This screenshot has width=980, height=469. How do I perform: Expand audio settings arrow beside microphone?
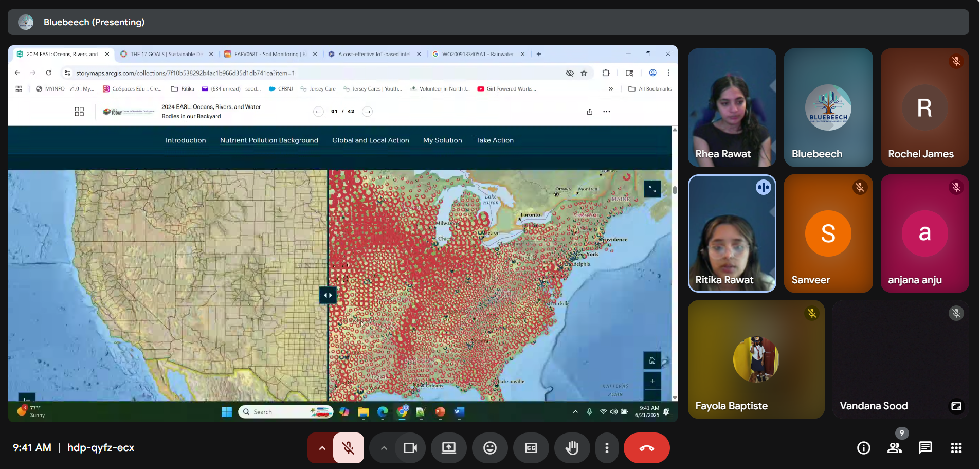pos(322,448)
